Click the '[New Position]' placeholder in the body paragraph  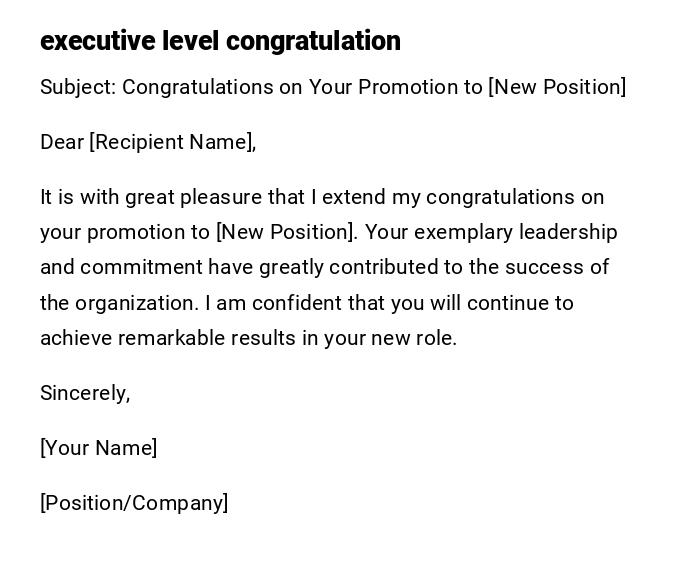286,232
